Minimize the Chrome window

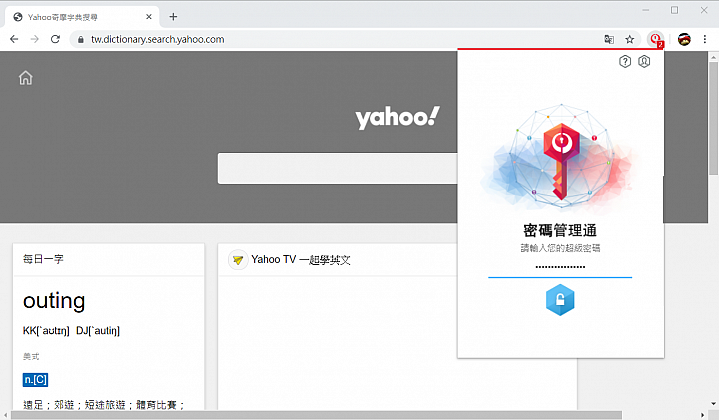click(646, 10)
